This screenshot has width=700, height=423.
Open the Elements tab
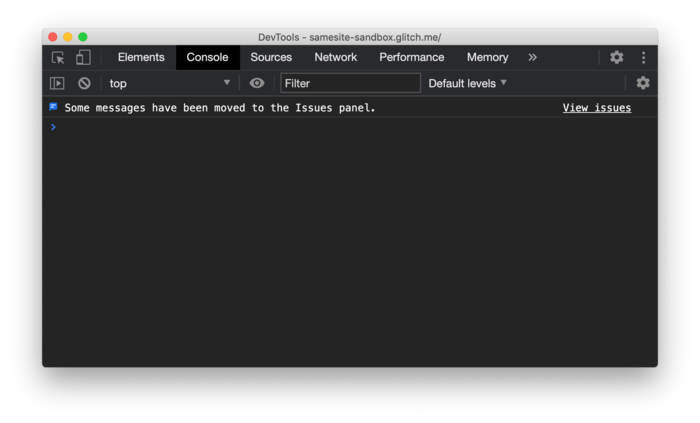pyautogui.click(x=141, y=57)
